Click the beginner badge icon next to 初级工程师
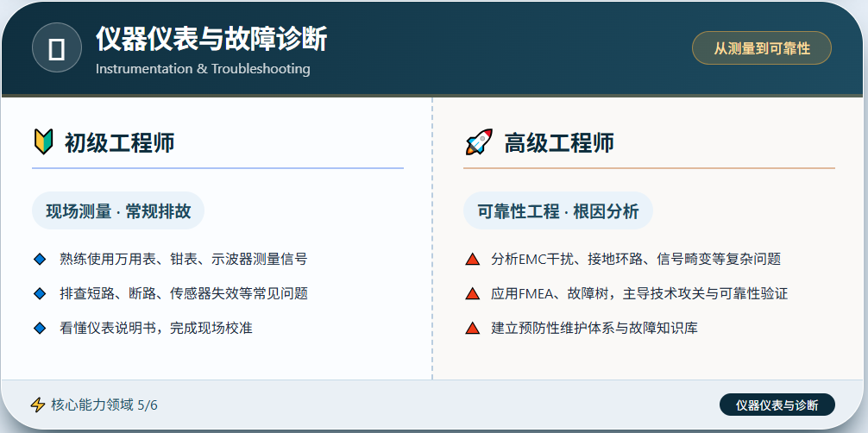This screenshot has height=433, width=868. point(43,141)
